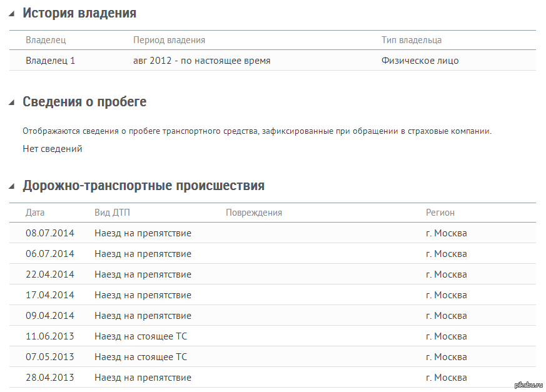Collapse the История владения section triangle
The height and width of the screenshot is (392, 546).
click(x=12, y=14)
